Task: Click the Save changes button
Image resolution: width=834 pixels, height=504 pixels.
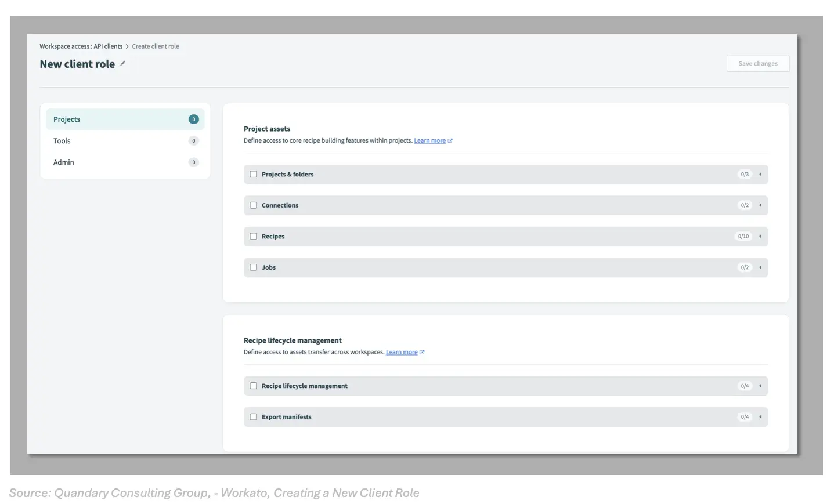Action: pyautogui.click(x=757, y=63)
